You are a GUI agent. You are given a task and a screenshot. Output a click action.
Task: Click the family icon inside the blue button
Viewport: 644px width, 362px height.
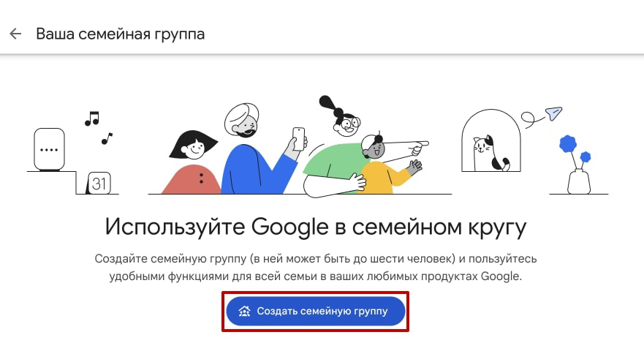[245, 311]
